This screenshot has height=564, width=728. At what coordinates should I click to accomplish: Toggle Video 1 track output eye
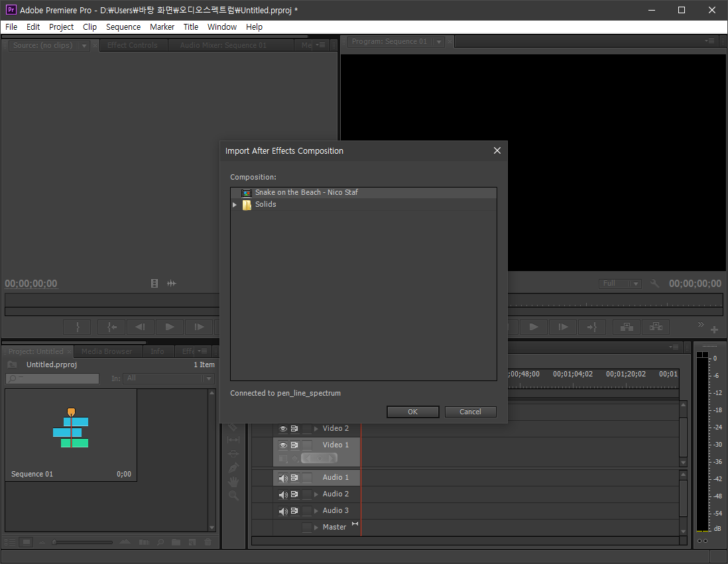pyautogui.click(x=283, y=445)
